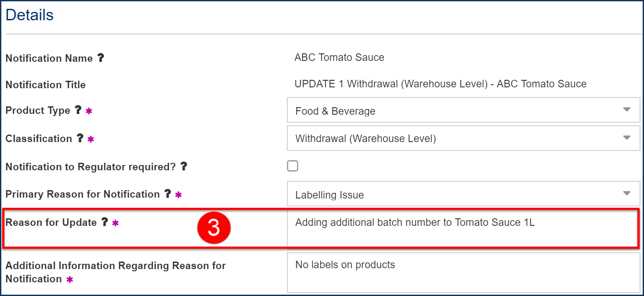
Task: Focus the Reason for Update text field
Action: 462,229
